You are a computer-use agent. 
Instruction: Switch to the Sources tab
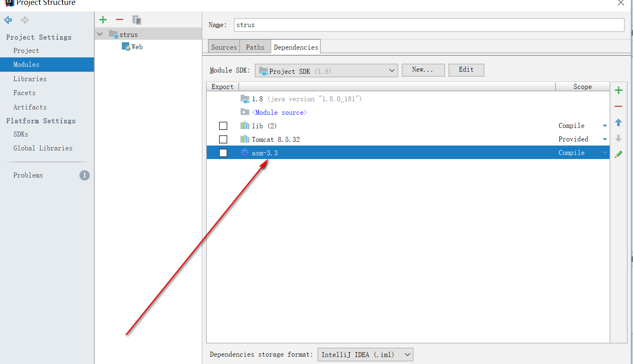click(224, 46)
